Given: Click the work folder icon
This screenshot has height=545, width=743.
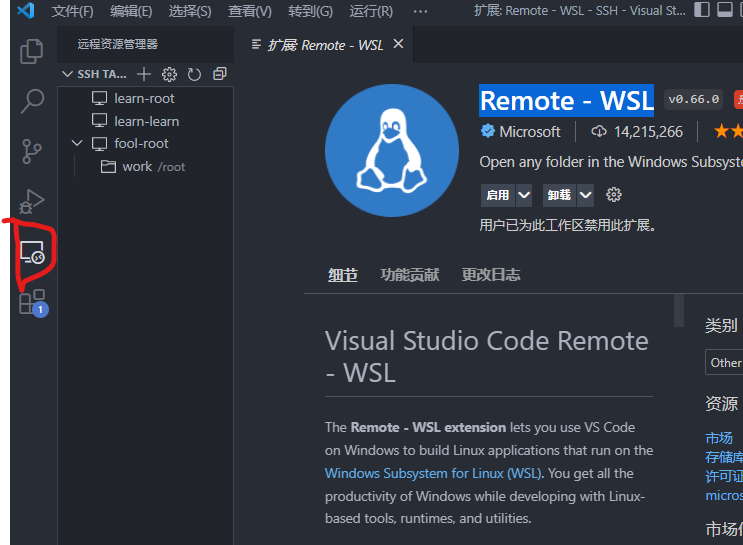Looking at the screenshot, I should tap(108, 166).
